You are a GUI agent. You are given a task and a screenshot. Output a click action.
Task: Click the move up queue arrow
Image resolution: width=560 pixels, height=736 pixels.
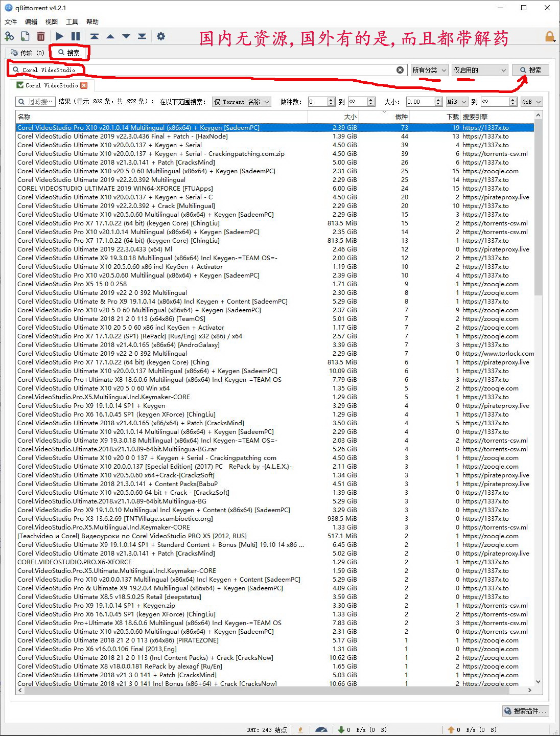click(x=110, y=36)
